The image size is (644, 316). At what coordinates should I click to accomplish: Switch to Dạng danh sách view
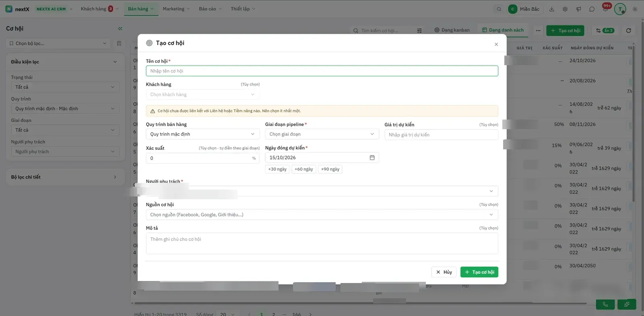pyautogui.click(x=503, y=30)
